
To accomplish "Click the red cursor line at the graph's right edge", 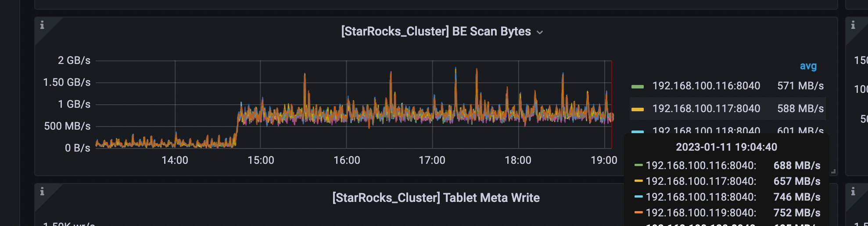I will point(611,105).
